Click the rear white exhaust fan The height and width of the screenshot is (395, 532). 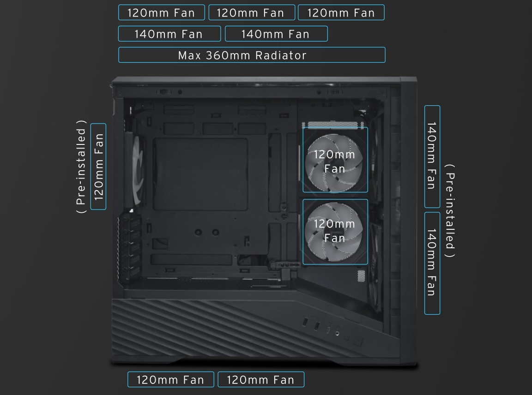[139, 170]
